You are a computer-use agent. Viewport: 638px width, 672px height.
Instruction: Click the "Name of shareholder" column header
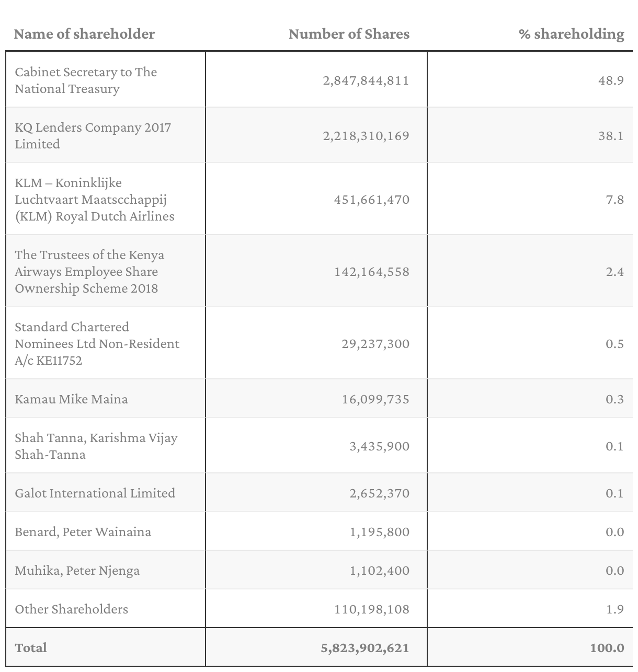coord(84,34)
